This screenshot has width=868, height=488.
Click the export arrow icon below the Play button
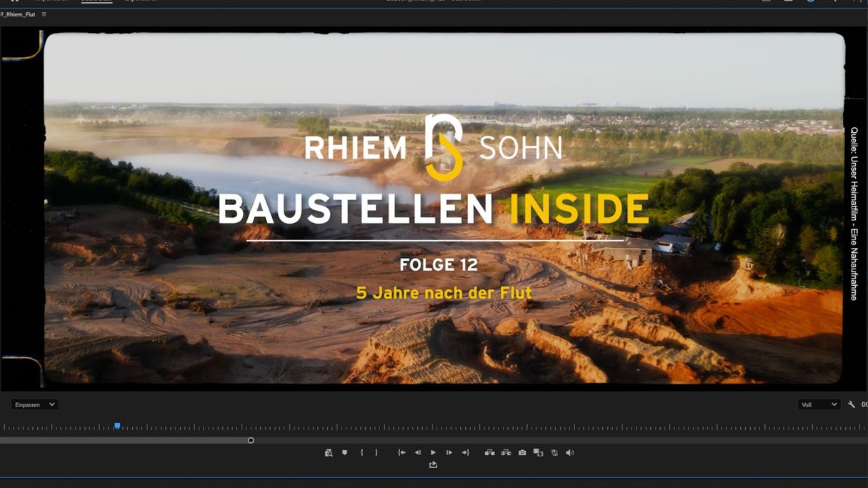433,465
